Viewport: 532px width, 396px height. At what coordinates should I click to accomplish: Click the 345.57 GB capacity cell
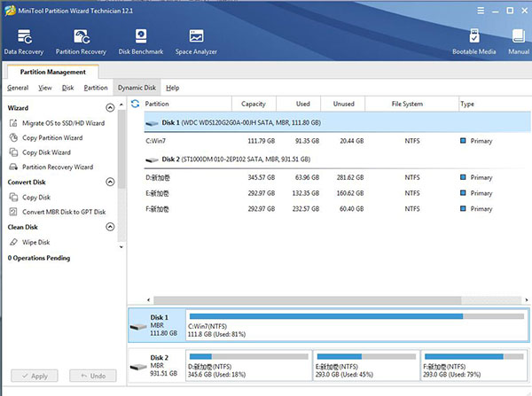click(262, 177)
